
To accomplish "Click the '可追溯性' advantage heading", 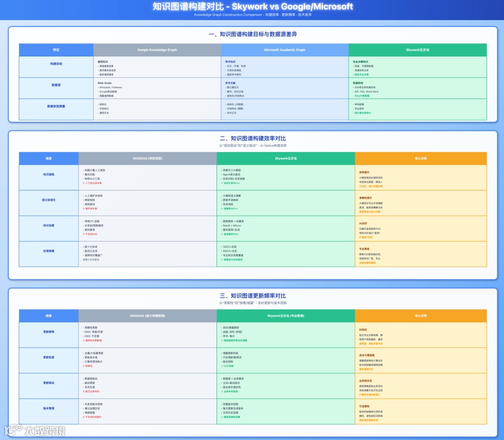I will click(x=364, y=406).
